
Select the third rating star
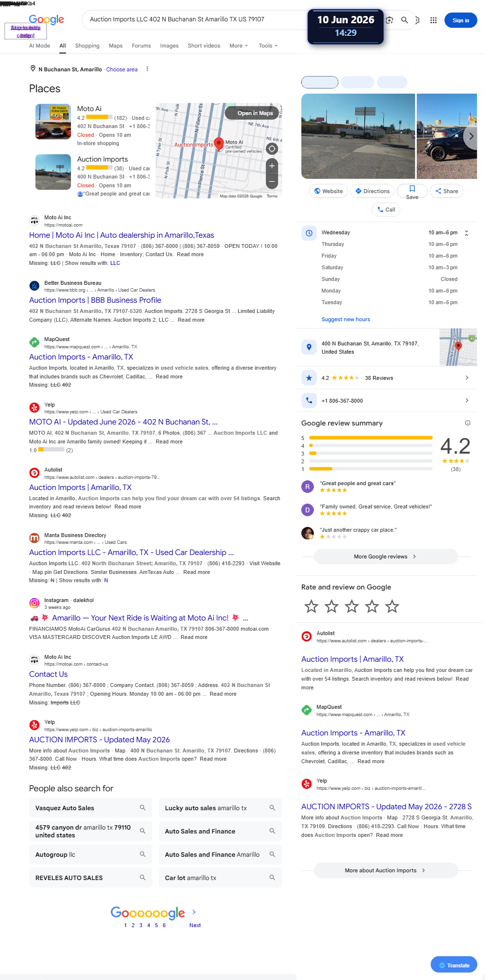click(x=352, y=606)
